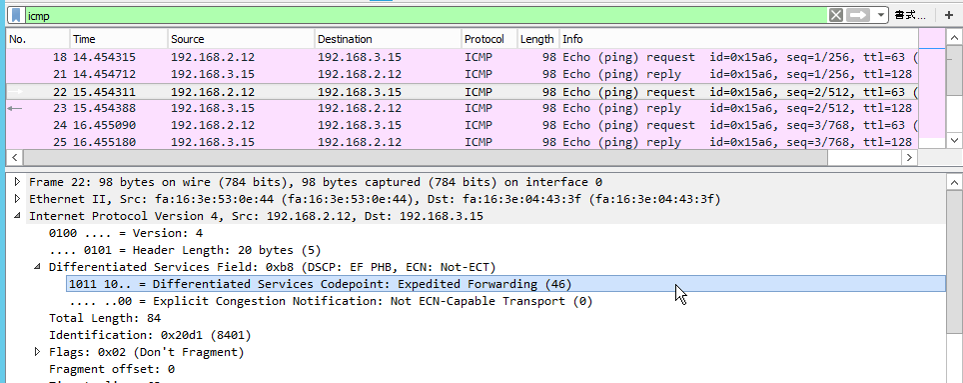Sort packets by Time column
The width and height of the screenshot is (963, 383).
119,39
